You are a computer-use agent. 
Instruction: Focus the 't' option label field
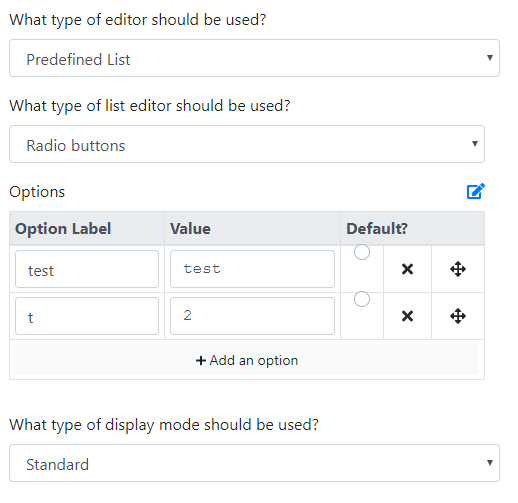87,316
